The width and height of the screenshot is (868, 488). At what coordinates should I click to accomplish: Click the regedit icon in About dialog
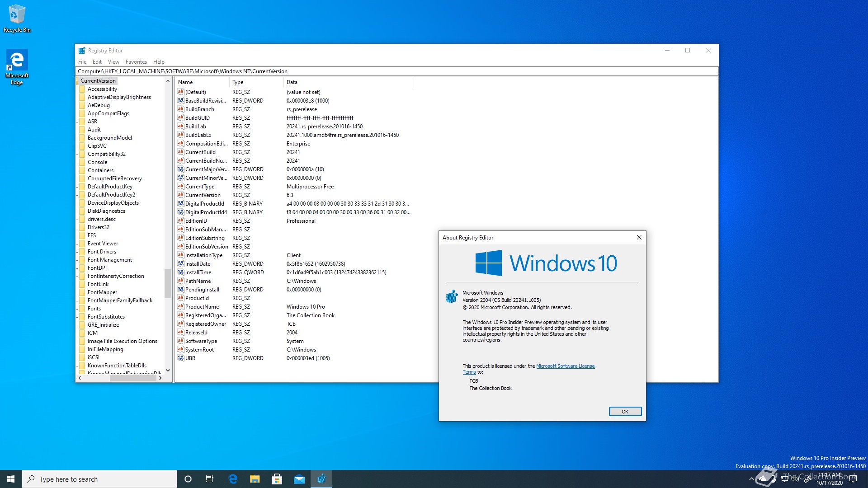click(x=452, y=296)
